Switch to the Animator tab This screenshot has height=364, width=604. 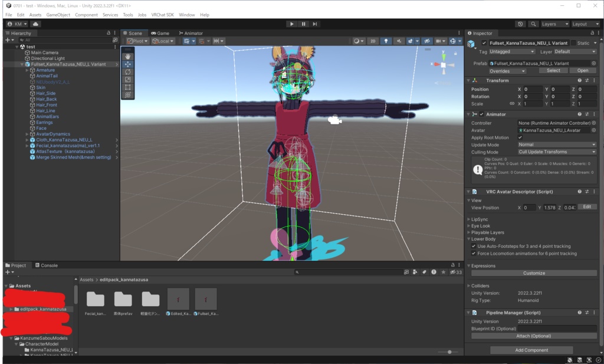click(x=191, y=34)
